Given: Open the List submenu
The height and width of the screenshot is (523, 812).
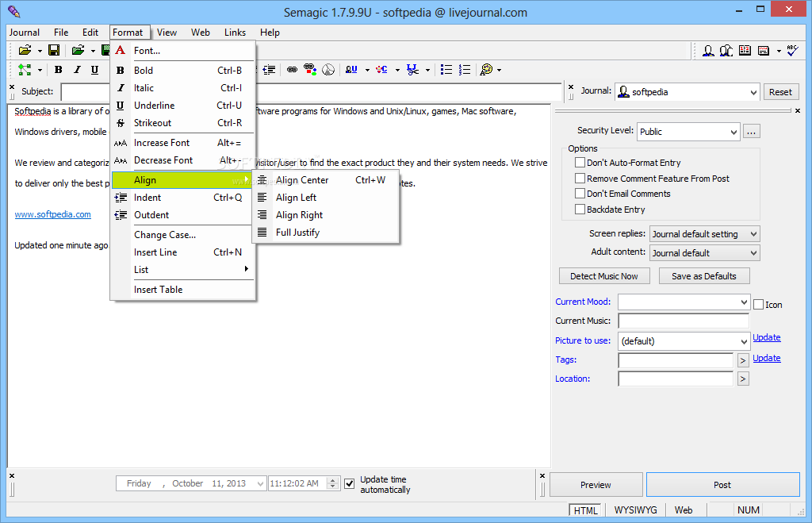Looking at the screenshot, I should (x=183, y=270).
